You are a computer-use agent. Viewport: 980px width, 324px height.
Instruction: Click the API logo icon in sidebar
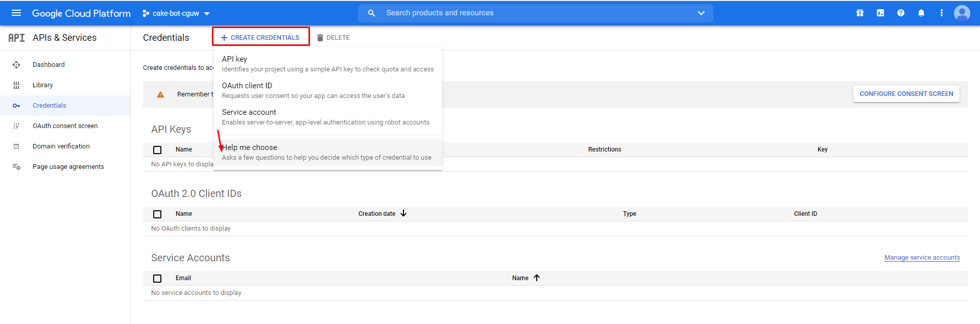click(x=16, y=38)
